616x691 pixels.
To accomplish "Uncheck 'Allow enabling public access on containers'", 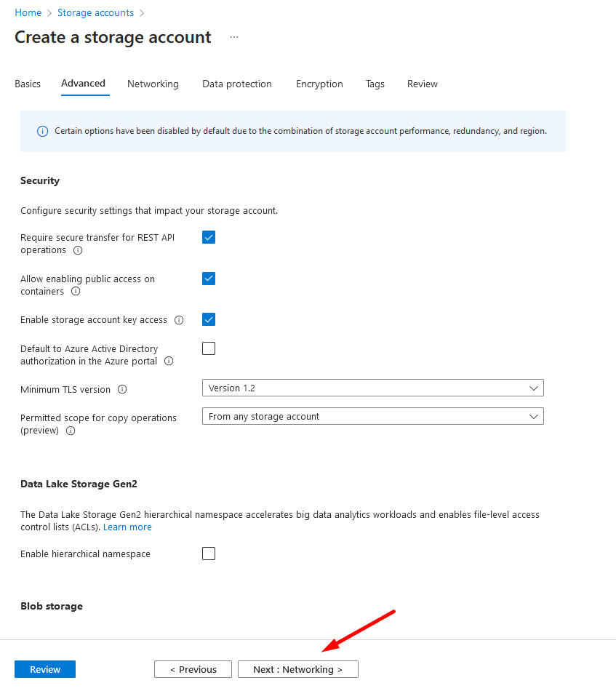I will tap(209, 279).
